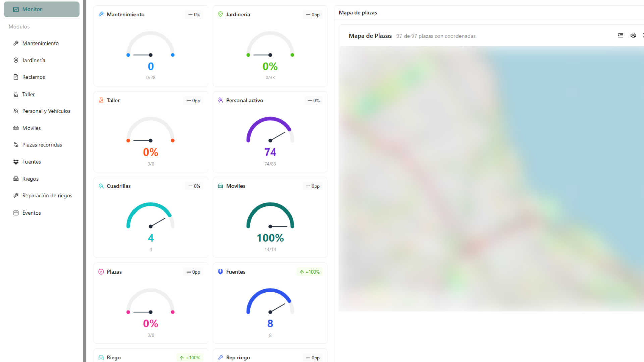644x362 pixels.
Task: Click the 74/83 personal count
Action: tap(270, 164)
